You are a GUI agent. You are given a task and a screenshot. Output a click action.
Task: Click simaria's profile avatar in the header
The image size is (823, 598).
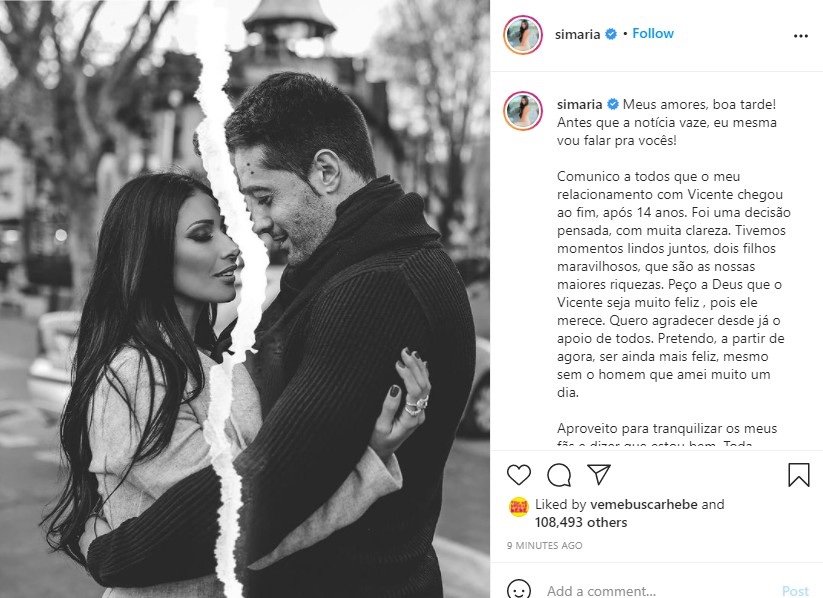coord(523,35)
